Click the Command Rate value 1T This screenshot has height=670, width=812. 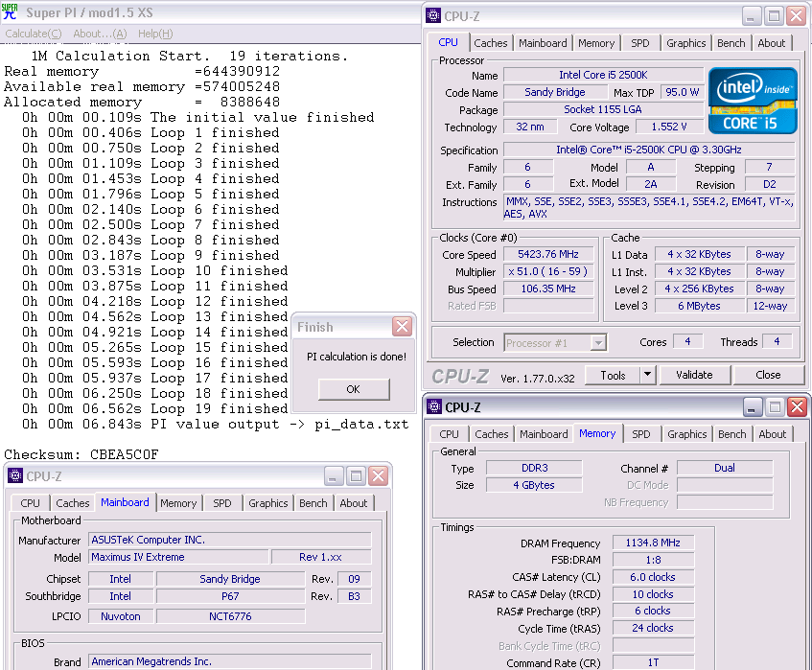click(x=653, y=662)
